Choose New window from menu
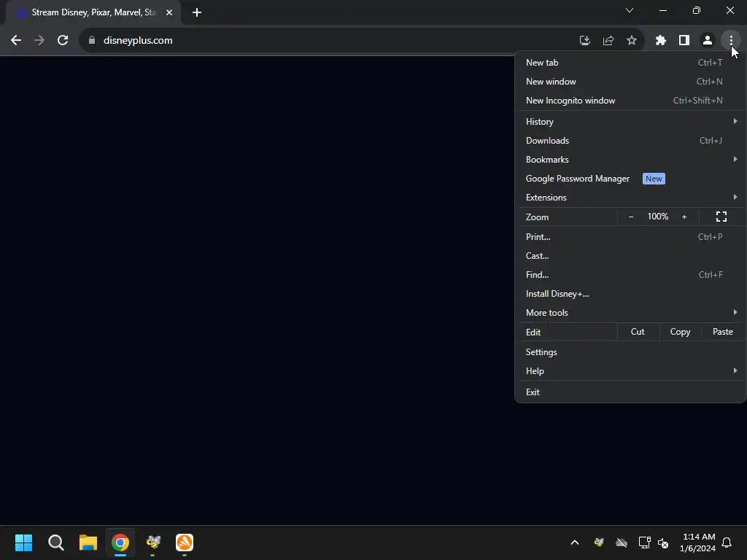This screenshot has width=747, height=560. click(631, 82)
